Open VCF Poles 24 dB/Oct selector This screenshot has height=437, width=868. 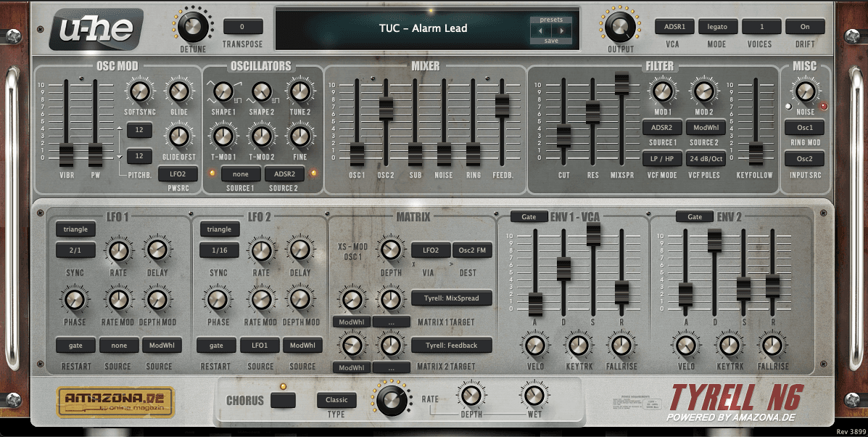[706, 158]
